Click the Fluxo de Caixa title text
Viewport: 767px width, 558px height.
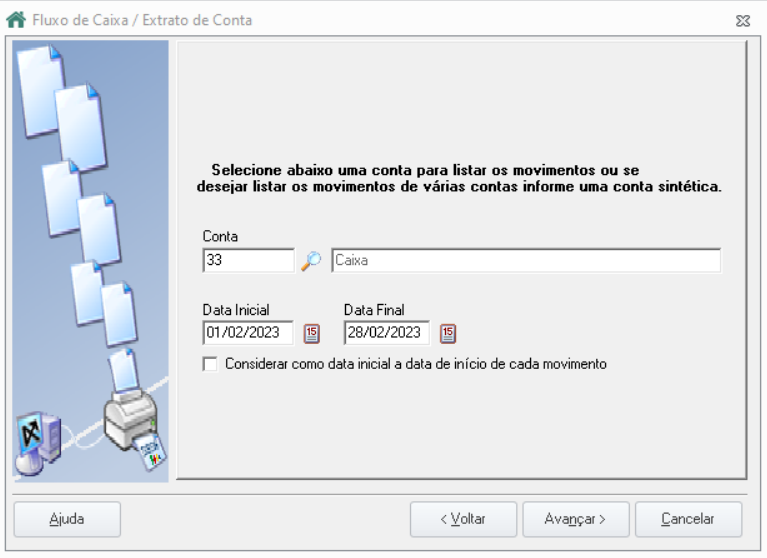coord(80,21)
